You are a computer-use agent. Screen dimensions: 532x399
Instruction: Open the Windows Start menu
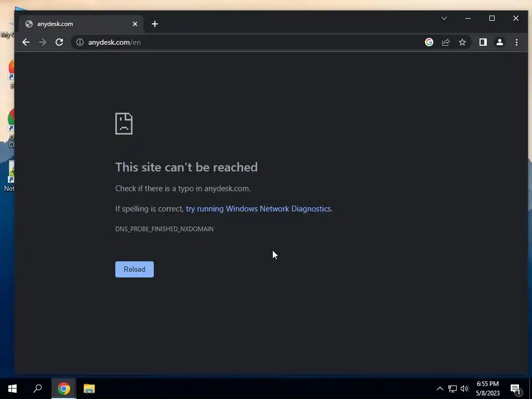click(x=12, y=389)
